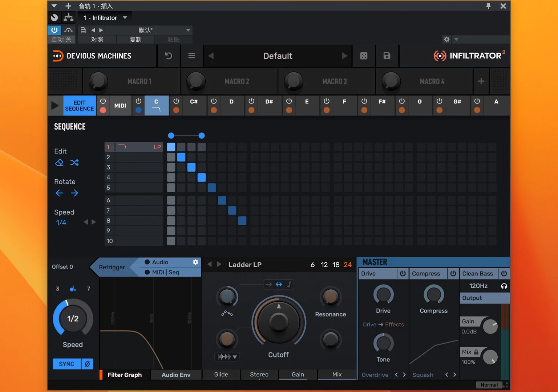Select bidirectional arrow mode above Cutoff
The height and width of the screenshot is (392, 558).
tap(279, 285)
